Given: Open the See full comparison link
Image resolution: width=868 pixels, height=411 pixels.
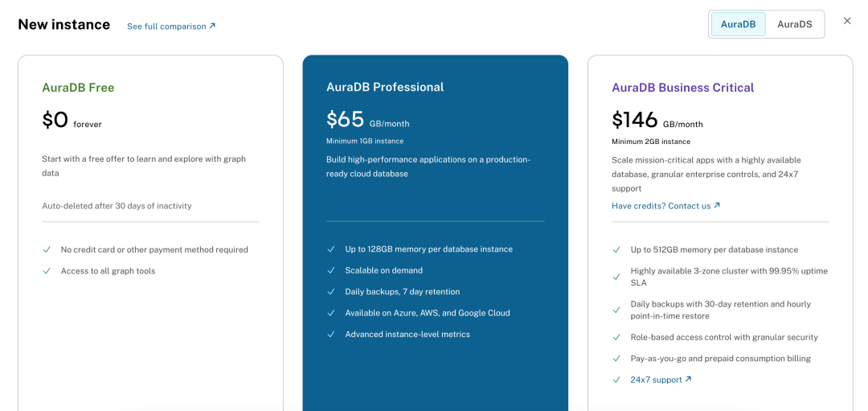Looking at the screenshot, I should [166, 27].
